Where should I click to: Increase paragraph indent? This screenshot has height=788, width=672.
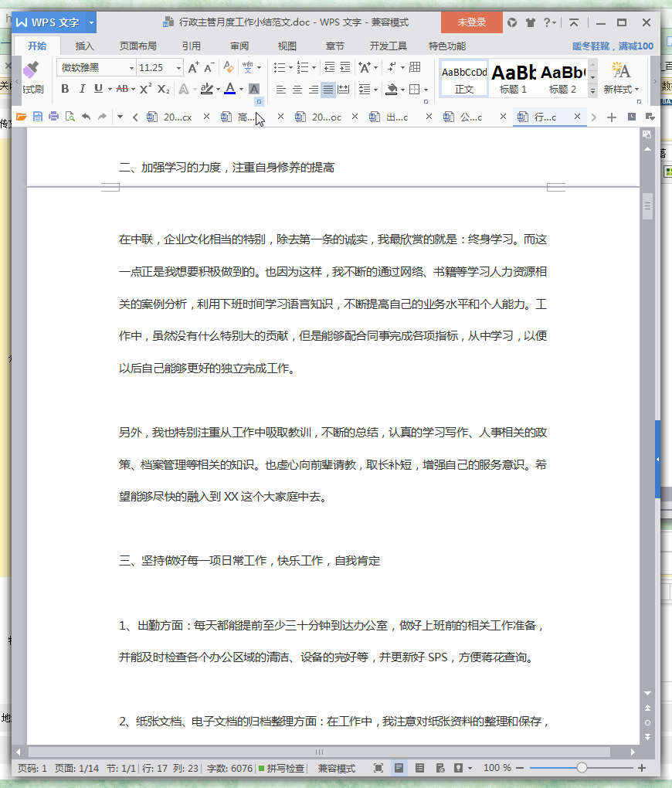tap(345, 67)
